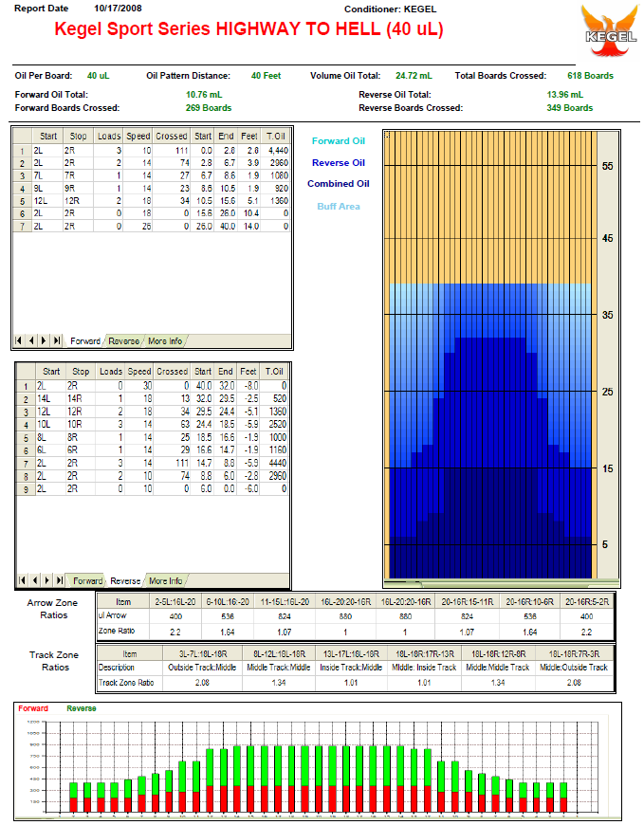
Task: Click the 618 Boards total crossed value
Action: 590,76
